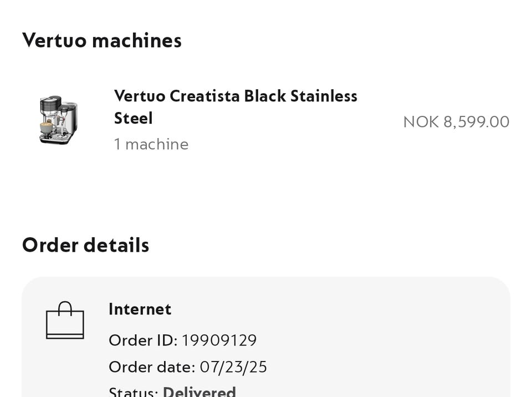Click the bold "Delivered" status text

coord(199,392)
